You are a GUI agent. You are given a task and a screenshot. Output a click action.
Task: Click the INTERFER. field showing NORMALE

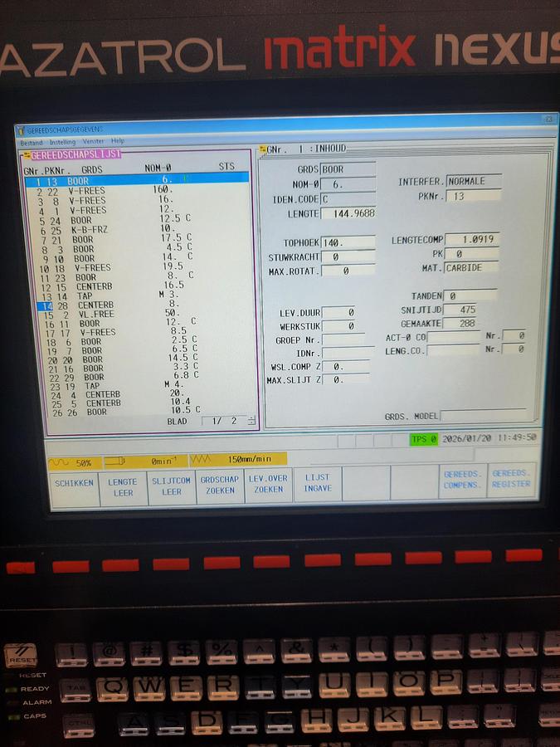coord(474,181)
